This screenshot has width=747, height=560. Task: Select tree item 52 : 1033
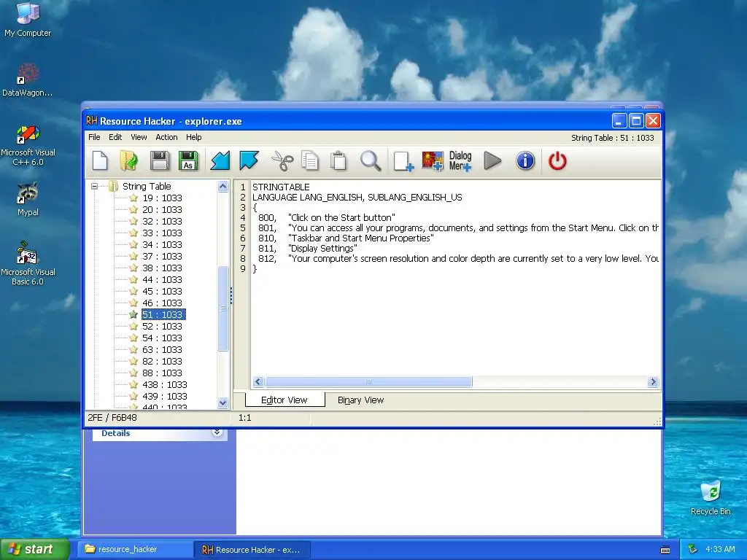[162, 326]
